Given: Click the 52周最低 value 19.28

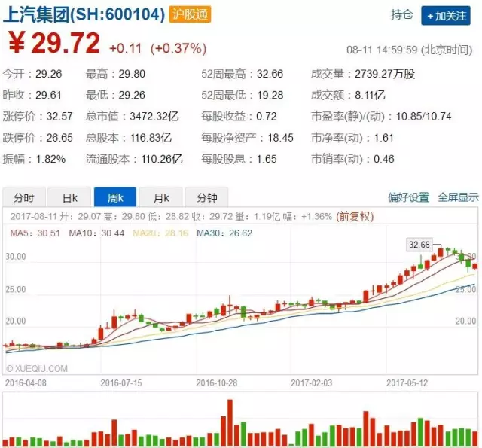Looking at the screenshot, I should [270, 96].
